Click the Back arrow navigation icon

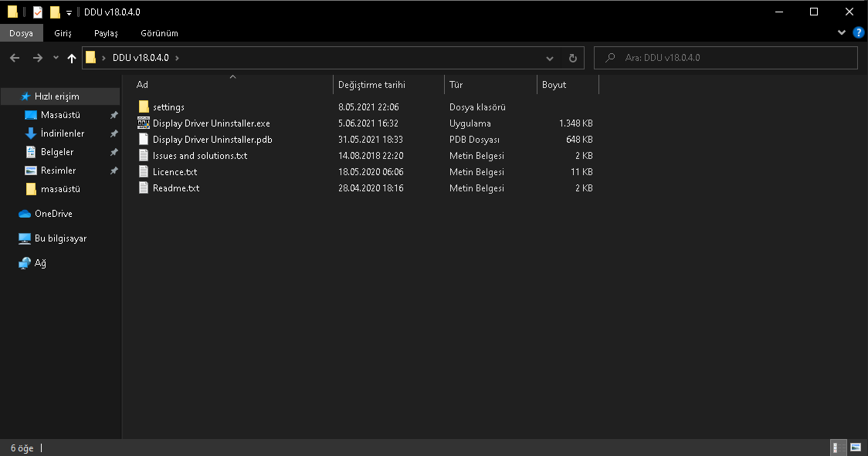[x=15, y=58]
